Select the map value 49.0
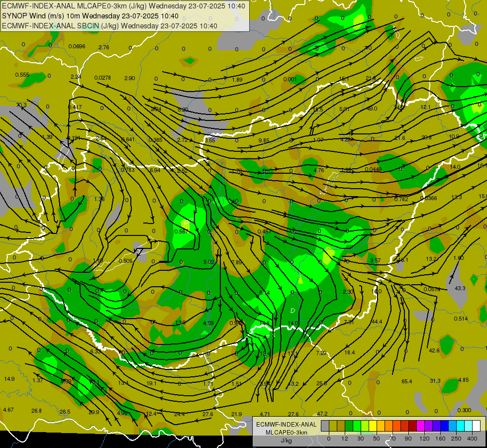Image resolution: width=487 pixels, height=448 pixels. (372, 109)
